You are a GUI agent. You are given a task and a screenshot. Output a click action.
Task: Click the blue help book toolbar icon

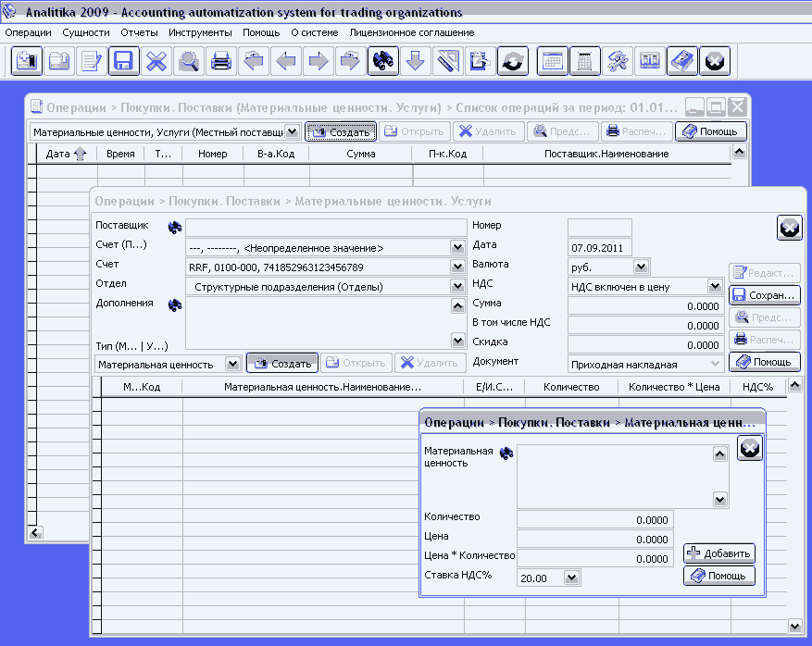pos(682,61)
